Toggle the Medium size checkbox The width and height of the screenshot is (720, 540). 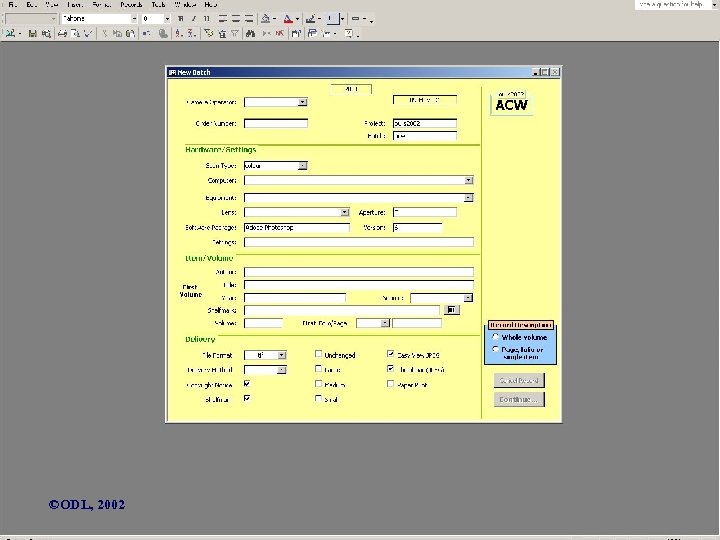click(x=318, y=384)
